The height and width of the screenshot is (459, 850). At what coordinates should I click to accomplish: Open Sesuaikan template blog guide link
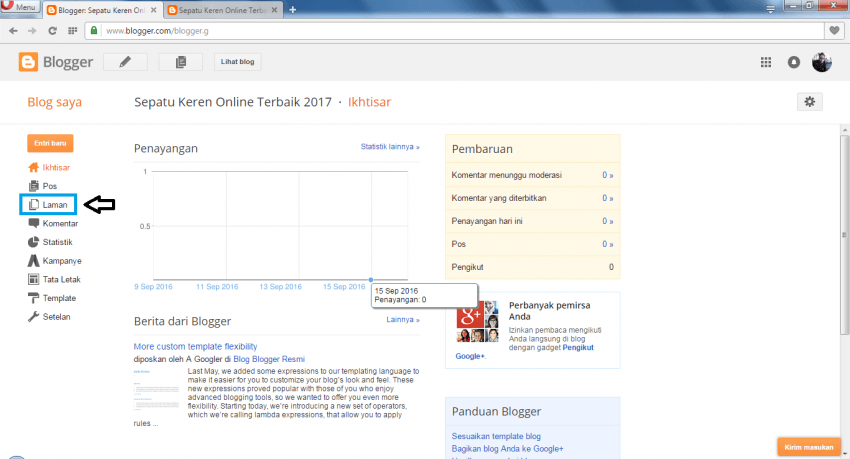pyautogui.click(x=496, y=436)
